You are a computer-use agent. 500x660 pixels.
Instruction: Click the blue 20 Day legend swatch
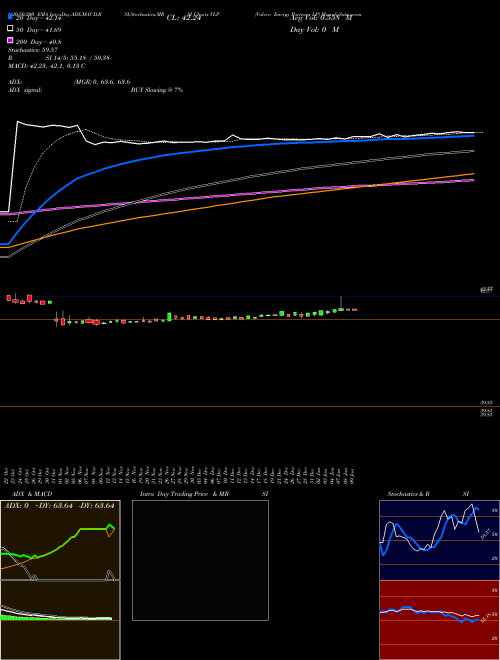click(x=11, y=16)
